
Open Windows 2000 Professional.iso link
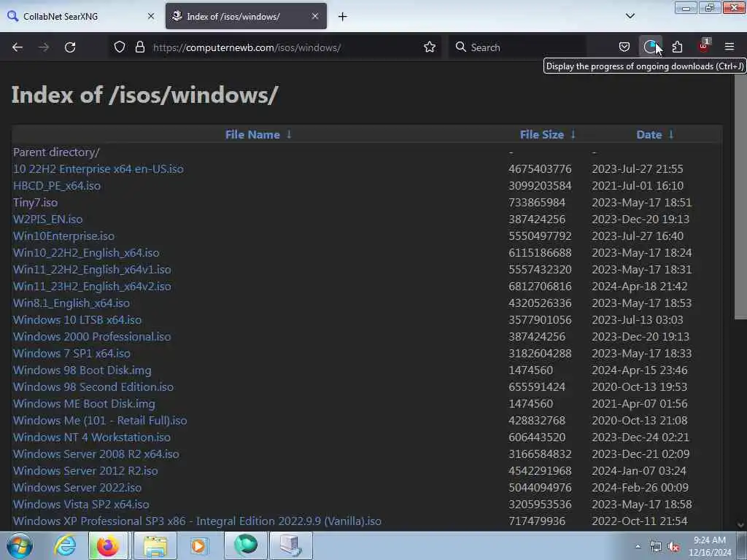(x=92, y=337)
